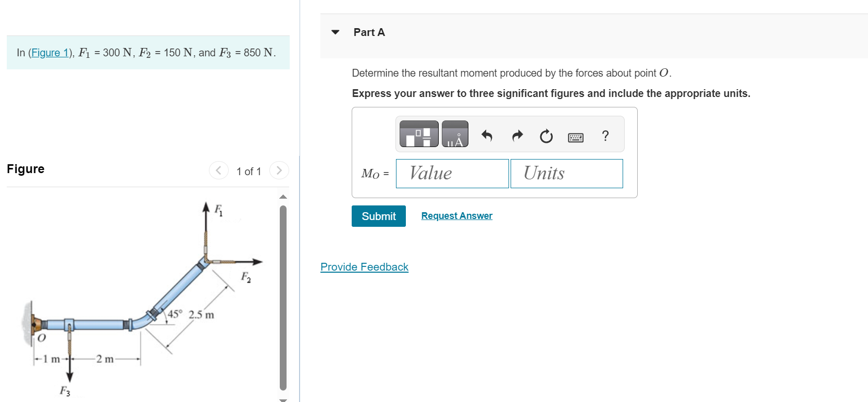Click the question mark help icon
The height and width of the screenshot is (402, 868).
pos(605,136)
